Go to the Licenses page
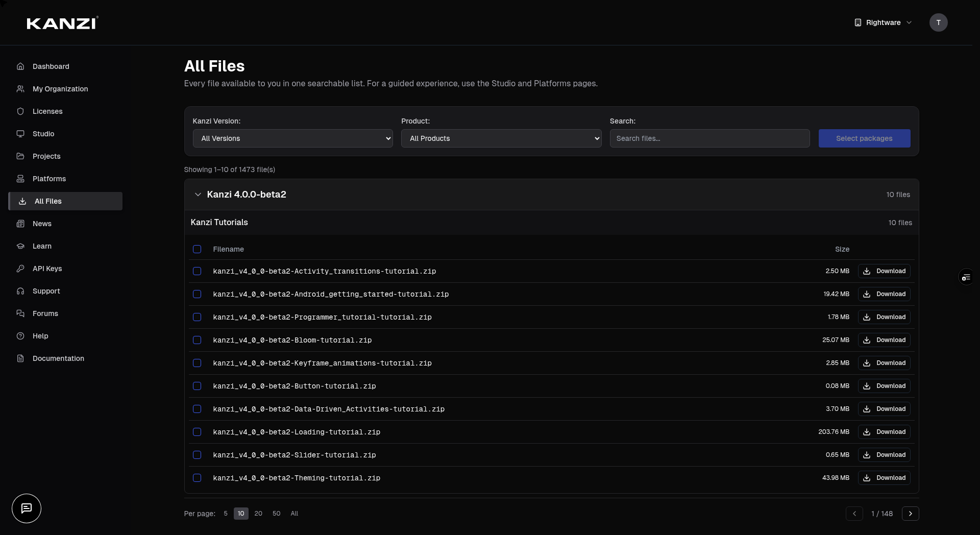 coord(65,111)
